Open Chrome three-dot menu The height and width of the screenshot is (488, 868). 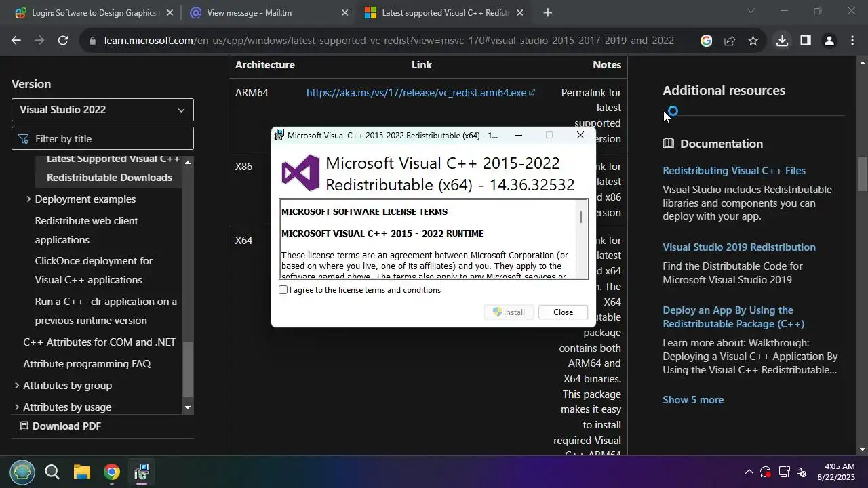click(x=852, y=41)
